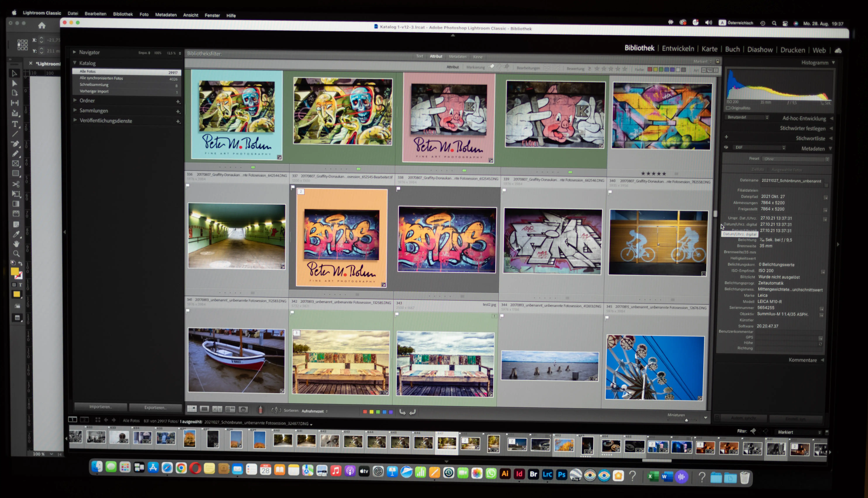
Task: Open Survey view in toolbar
Action: 230,409
